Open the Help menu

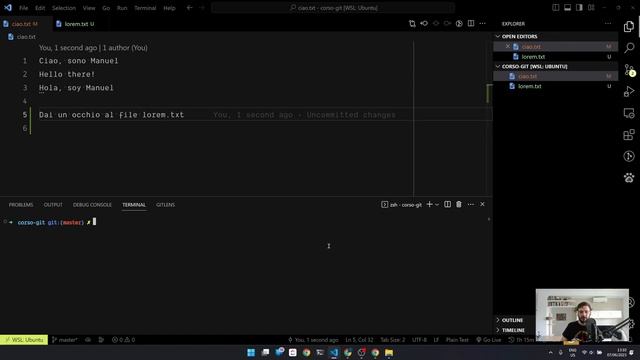point(169,8)
